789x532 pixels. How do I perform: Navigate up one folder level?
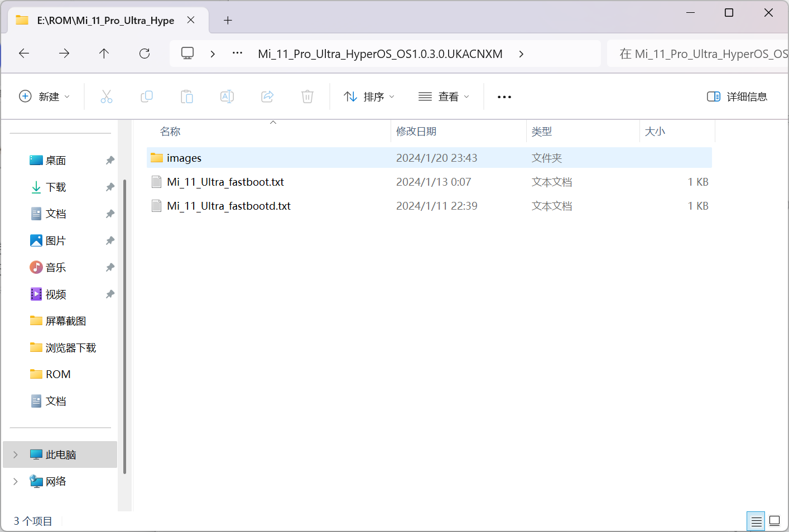pos(104,53)
